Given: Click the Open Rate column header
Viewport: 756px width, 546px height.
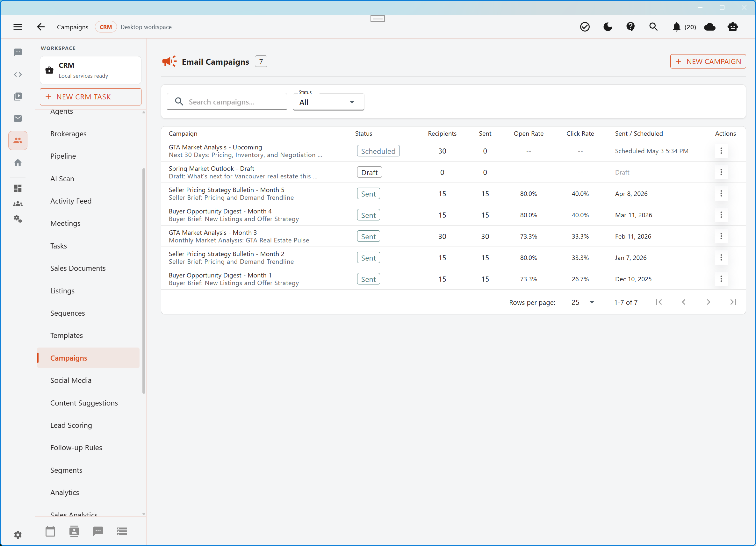Looking at the screenshot, I should pos(528,133).
